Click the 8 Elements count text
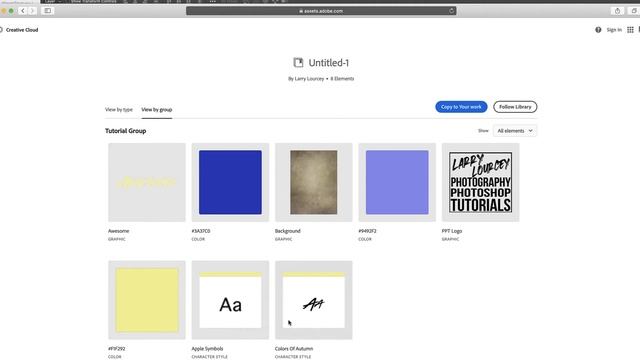Image resolution: width=640 pixels, height=360 pixels. 342,78
